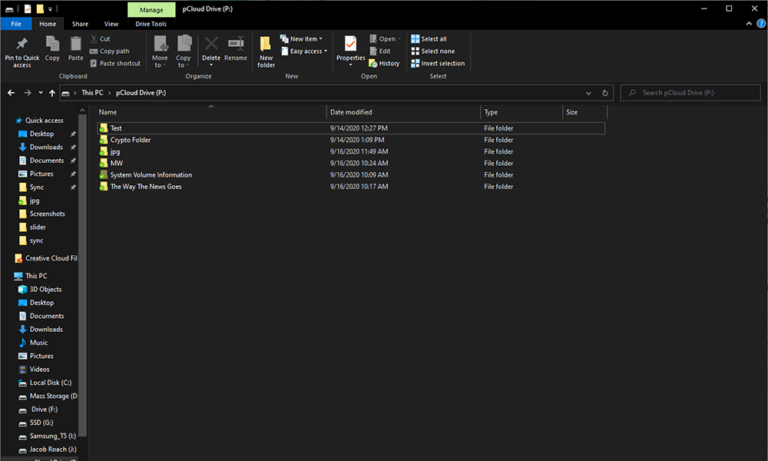The height and width of the screenshot is (461, 768).
Task: Click Copy path command
Action: point(109,51)
